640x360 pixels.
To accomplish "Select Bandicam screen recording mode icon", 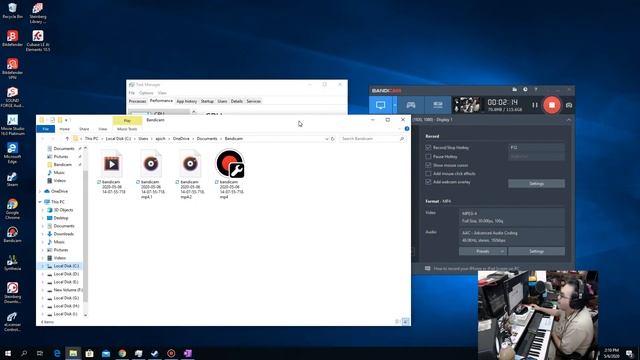I will 380,105.
